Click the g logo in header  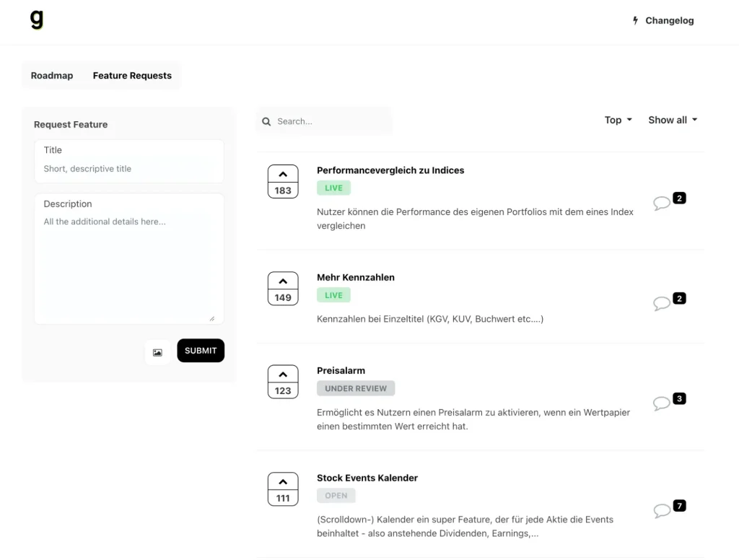pos(37,20)
